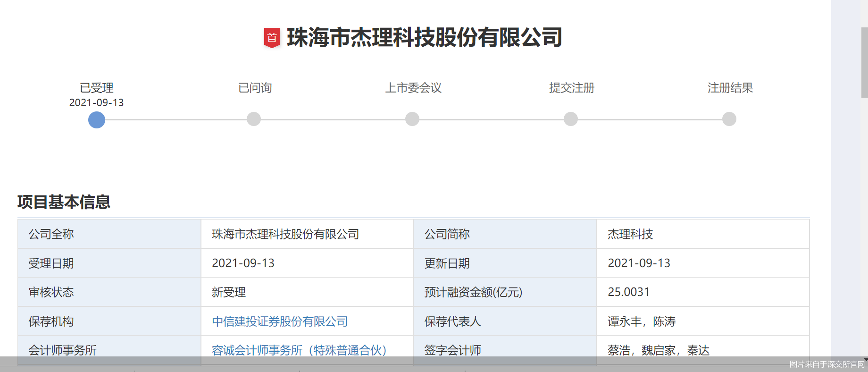868x372 pixels.
Task: Click the 注册结果 stage label
Action: coord(730,88)
